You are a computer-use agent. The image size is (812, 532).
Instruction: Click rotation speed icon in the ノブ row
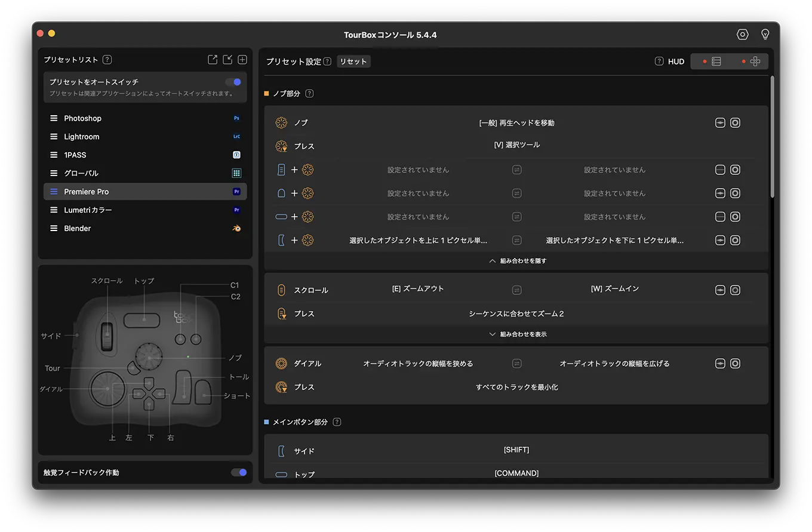point(735,122)
